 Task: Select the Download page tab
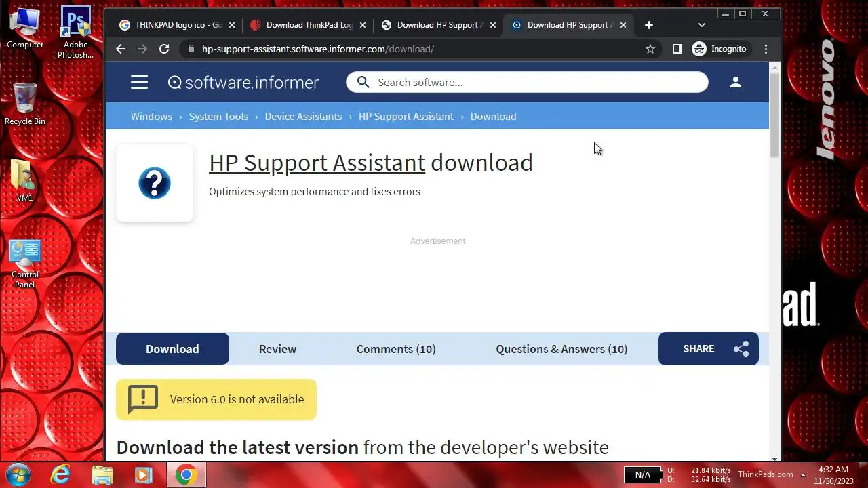pos(172,349)
